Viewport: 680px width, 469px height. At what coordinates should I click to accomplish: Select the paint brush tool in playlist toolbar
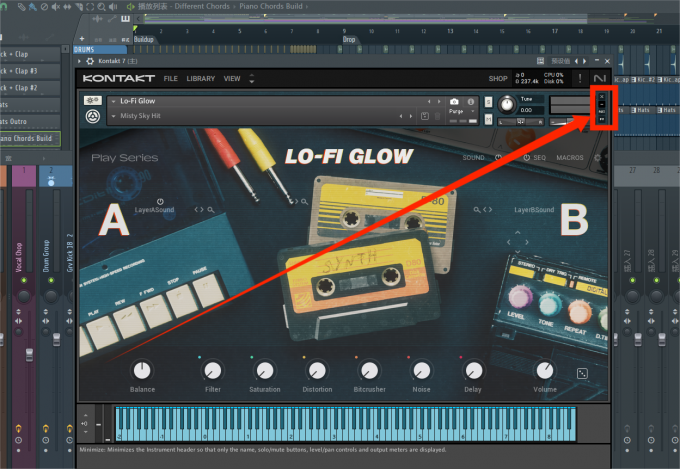[33, 7]
